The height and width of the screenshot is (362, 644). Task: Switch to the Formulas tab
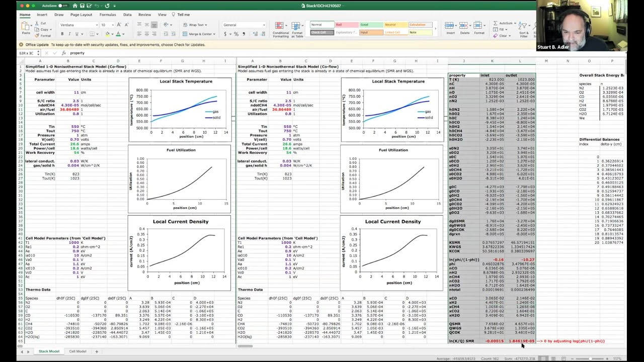coord(108,15)
